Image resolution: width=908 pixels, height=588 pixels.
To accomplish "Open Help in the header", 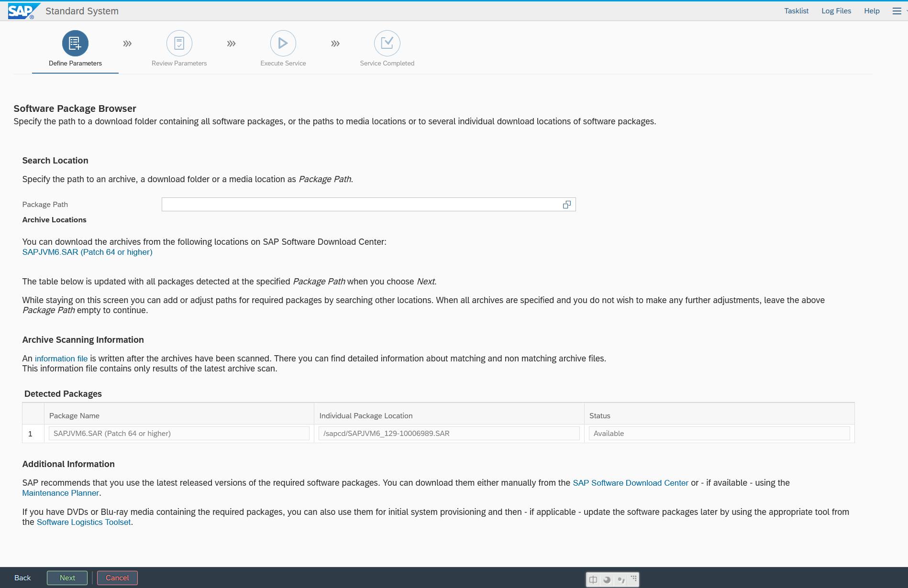I will click(x=872, y=11).
